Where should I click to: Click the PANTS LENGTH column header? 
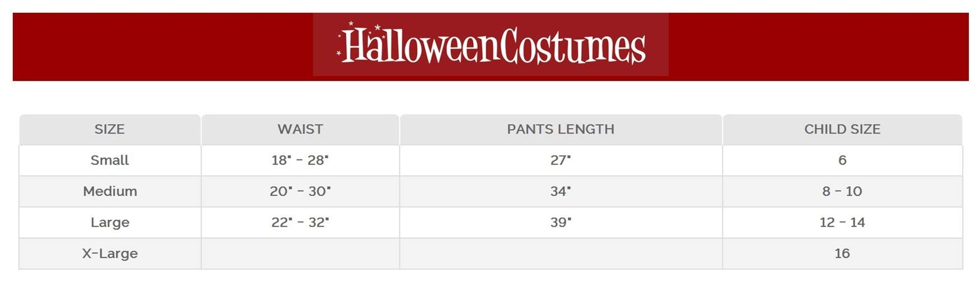click(x=561, y=129)
